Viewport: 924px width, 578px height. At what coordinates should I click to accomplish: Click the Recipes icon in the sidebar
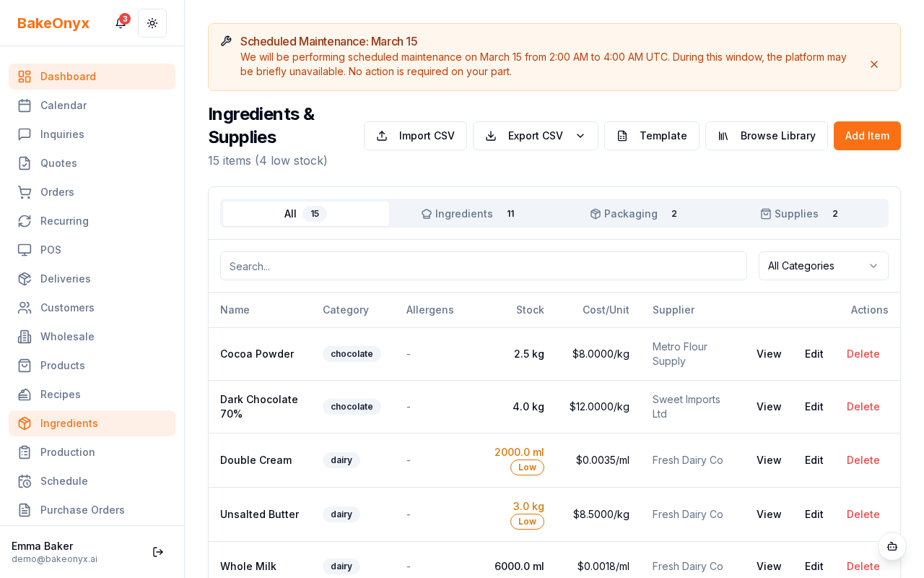click(x=25, y=394)
